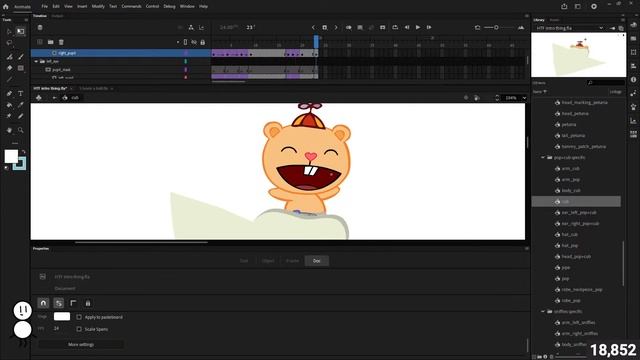Select the Paint Bucket tool
This screenshot has width=640, height=360.
(9, 105)
